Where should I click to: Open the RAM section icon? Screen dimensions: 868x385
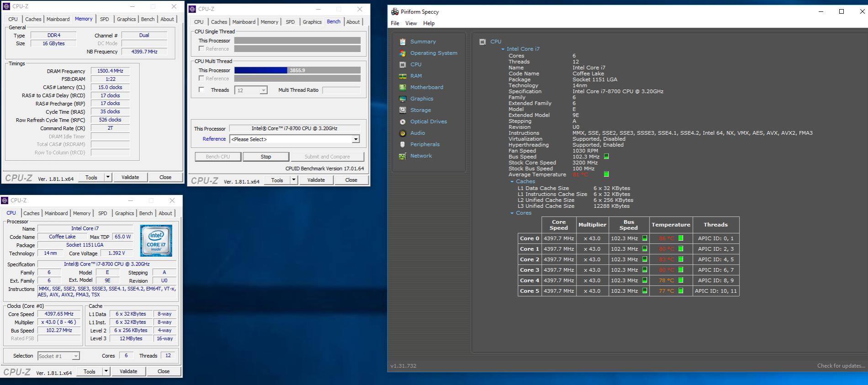click(x=402, y=76)
